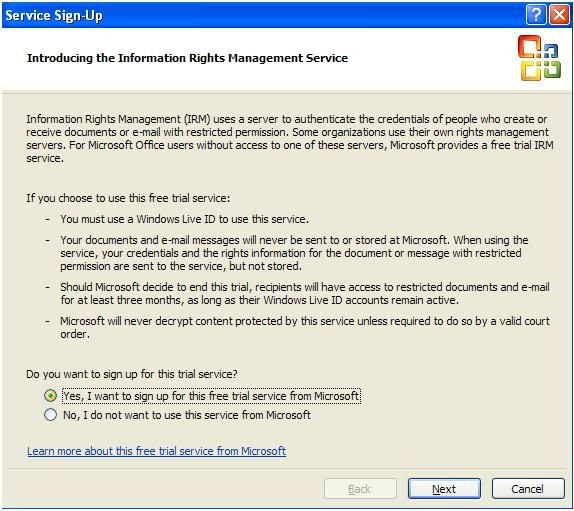
Task: Click text 'You must use a Windows Live ID'
Action: (138, 219)
